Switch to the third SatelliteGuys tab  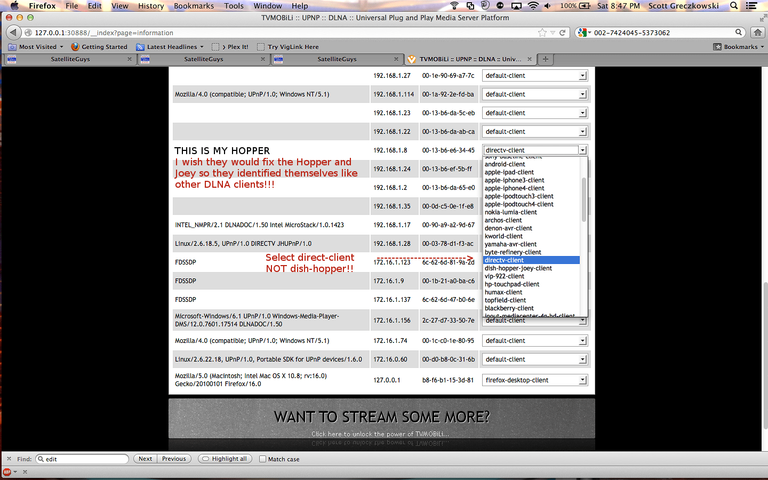click(x=336, y=59)
